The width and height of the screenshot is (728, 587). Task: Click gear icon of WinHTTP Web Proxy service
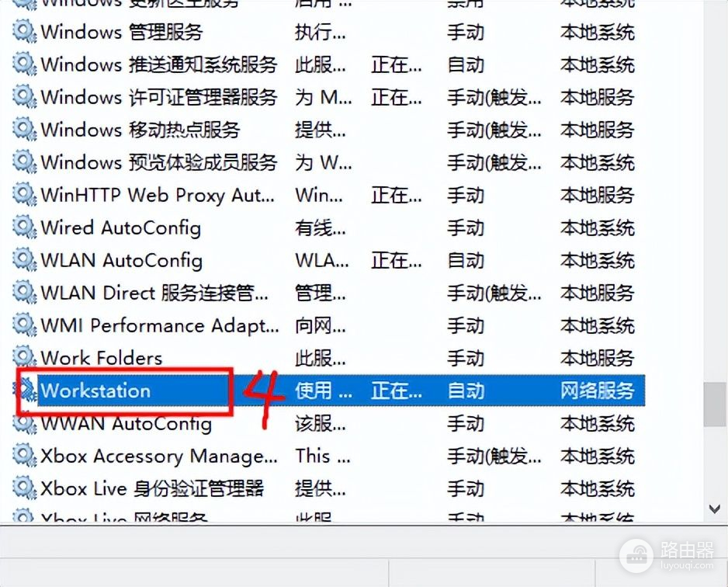pos(24,195)
